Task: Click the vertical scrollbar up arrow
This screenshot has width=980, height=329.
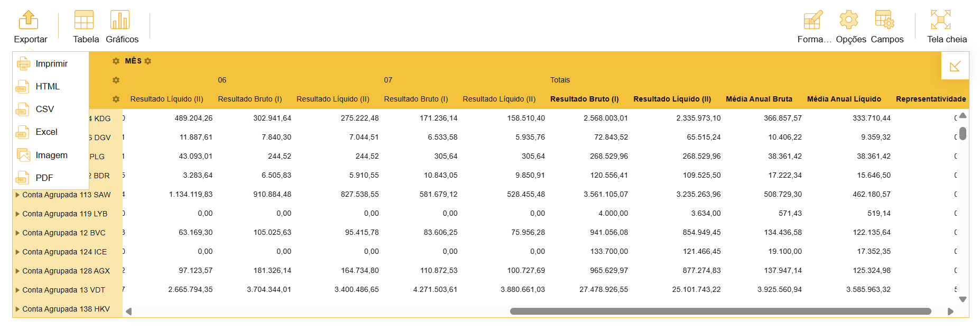Action: tap(963, 115)
